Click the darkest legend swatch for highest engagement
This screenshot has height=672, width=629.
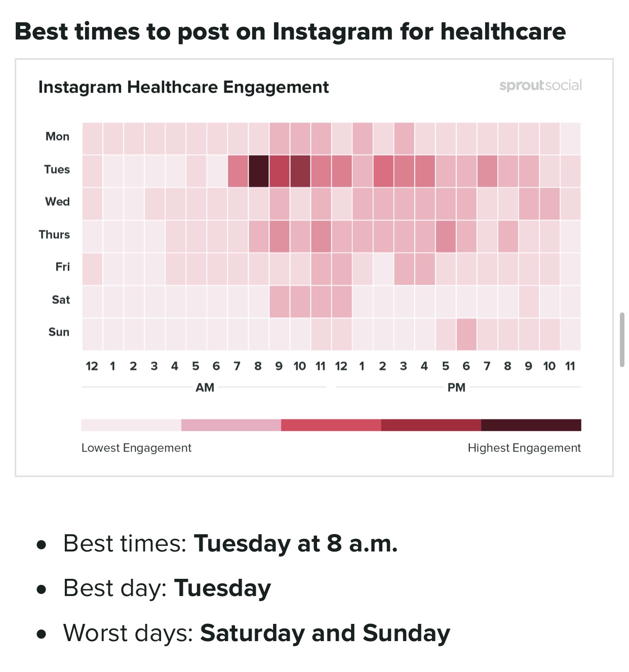(531, 425)
